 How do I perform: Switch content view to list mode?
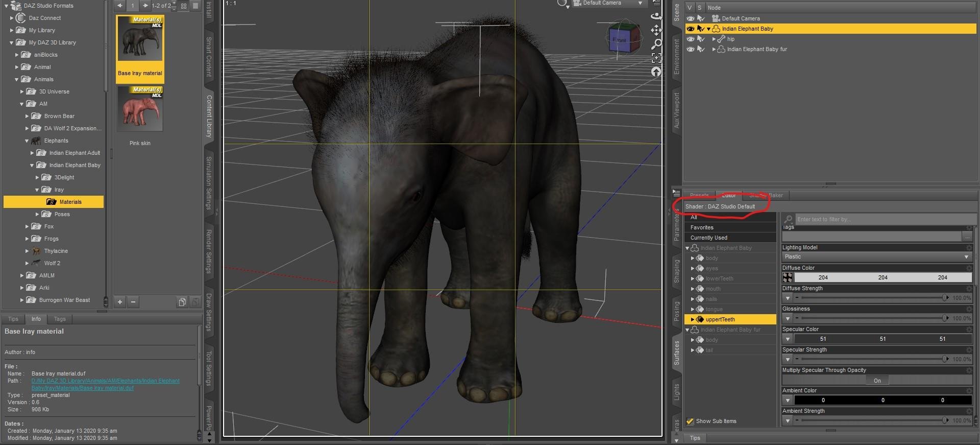click(x=195, y=6)
